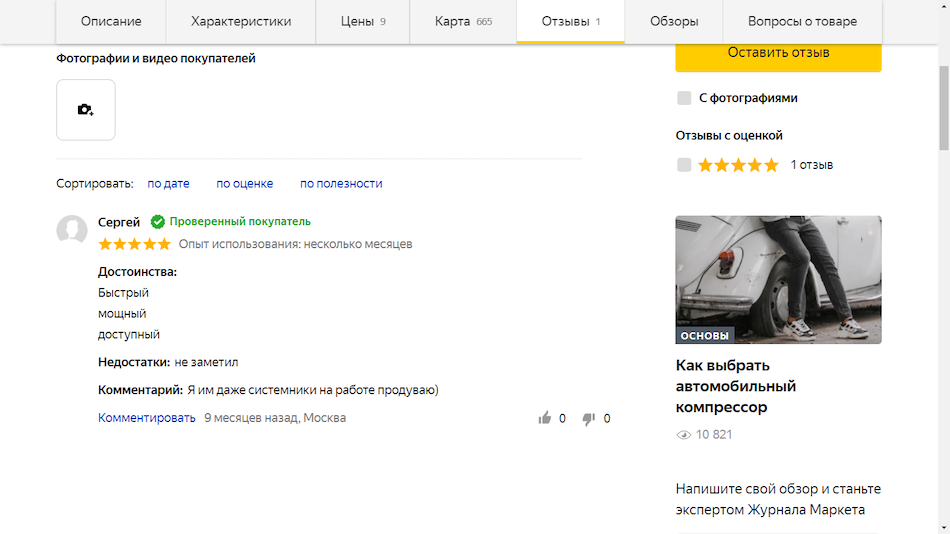Screen dimensions: 950x534
Task: Check the five-star reviews filter checkbox
Action: [x=684, y=165]
